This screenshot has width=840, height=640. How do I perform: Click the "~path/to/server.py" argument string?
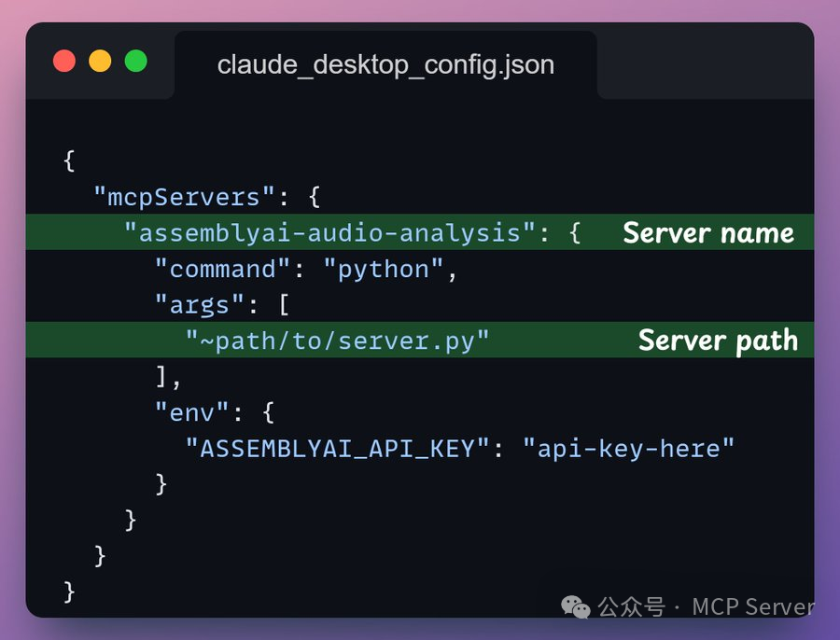coord(337,341)
